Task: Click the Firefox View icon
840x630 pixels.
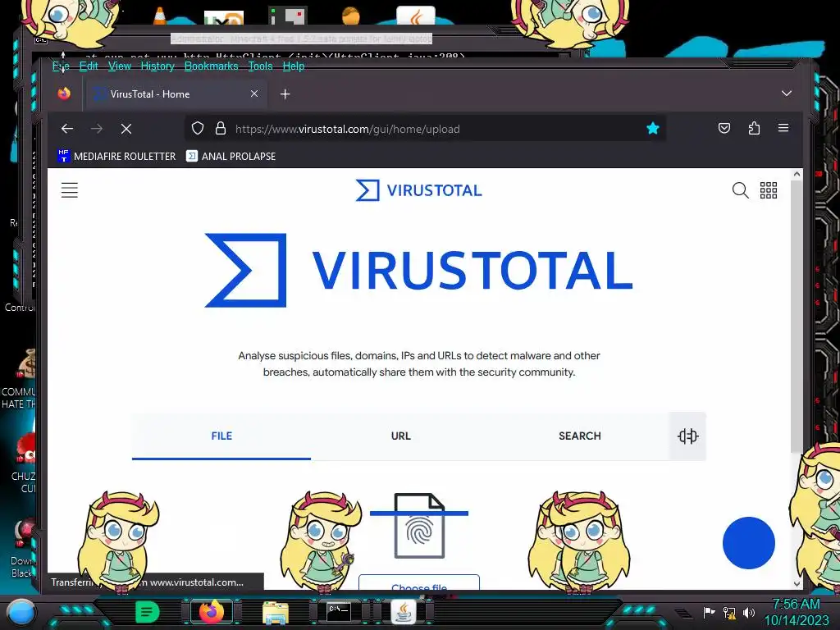Action: coord(64,94)
